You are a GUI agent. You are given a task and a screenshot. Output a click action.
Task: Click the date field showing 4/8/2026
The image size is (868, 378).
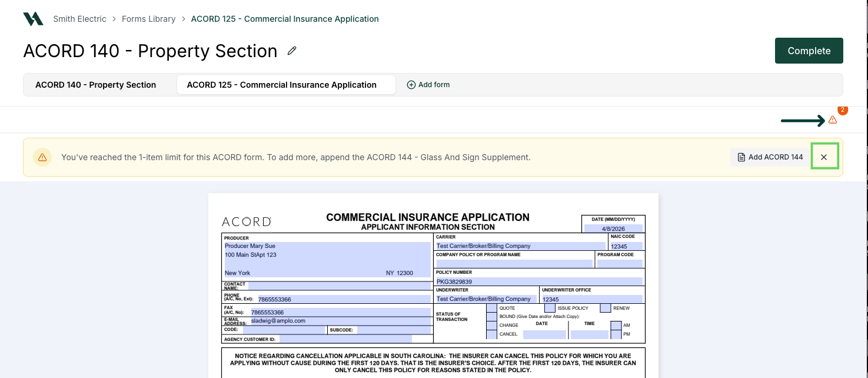point(614,228)
